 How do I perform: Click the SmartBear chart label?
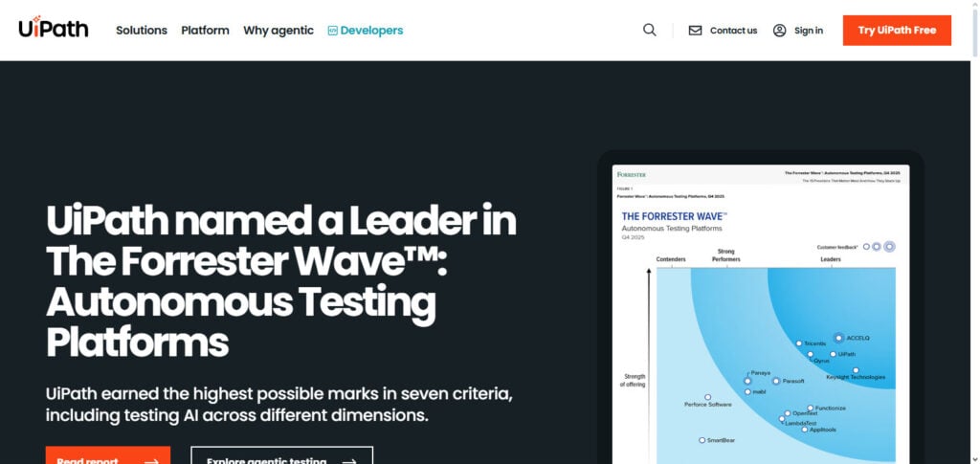721,440
